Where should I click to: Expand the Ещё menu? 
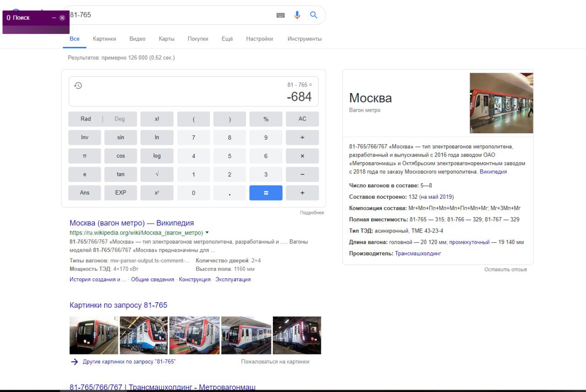tap(227, 39)
